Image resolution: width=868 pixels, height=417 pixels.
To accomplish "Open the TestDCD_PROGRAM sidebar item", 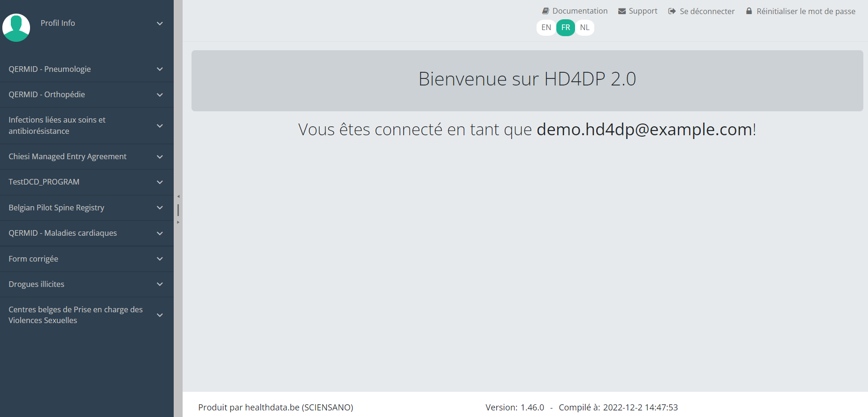I will (44, 182).
